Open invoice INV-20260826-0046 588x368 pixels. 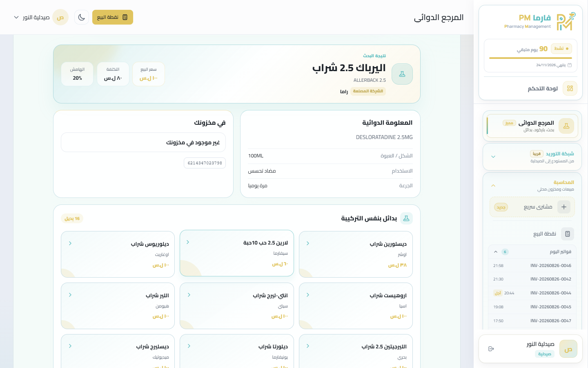tap(532, 266)
